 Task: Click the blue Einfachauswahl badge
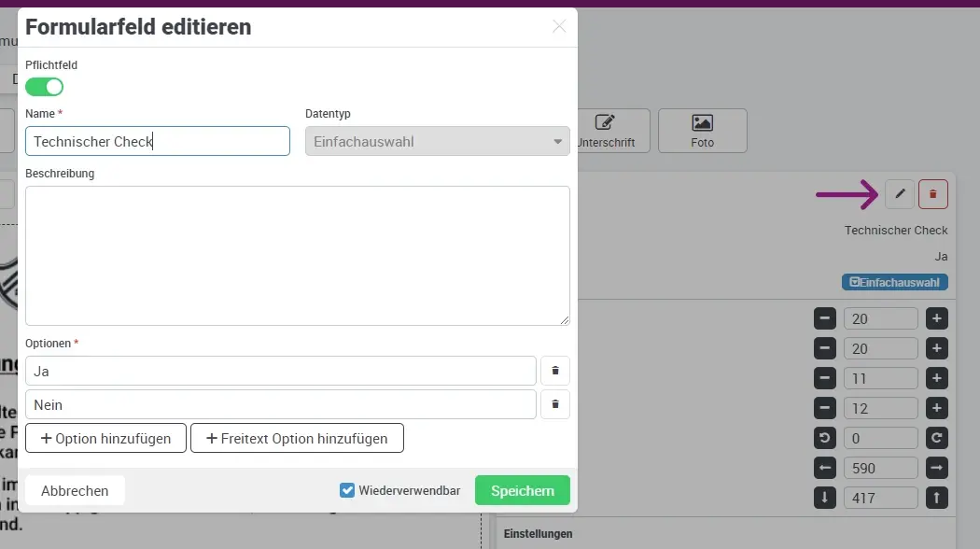click(x=895, y=282)
